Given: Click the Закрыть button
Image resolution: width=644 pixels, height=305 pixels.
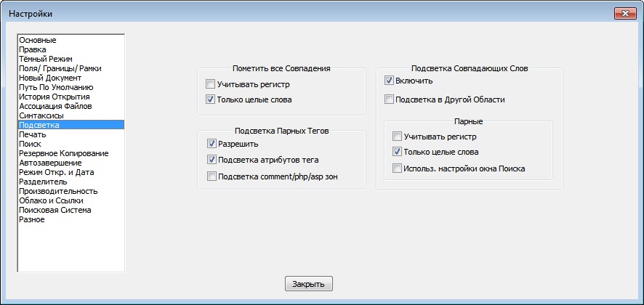Looking at the screenshot, I should click(309, 283).
